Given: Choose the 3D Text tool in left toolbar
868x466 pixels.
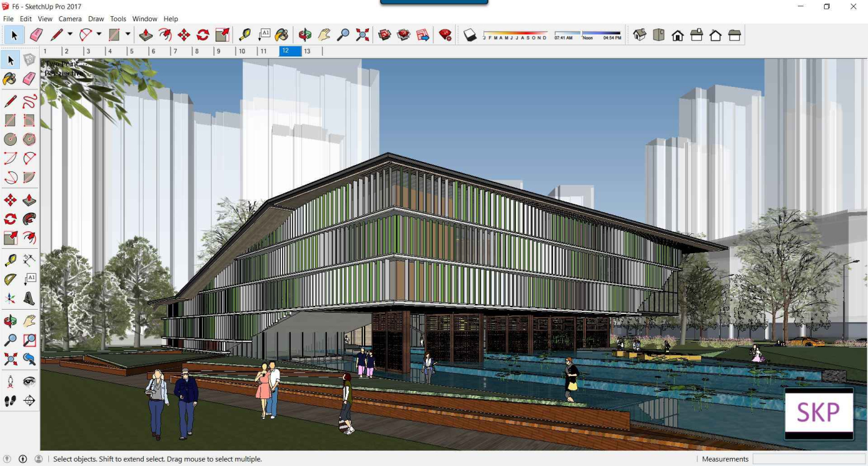Looking at the screenshot, I should [x=29, y=299].
